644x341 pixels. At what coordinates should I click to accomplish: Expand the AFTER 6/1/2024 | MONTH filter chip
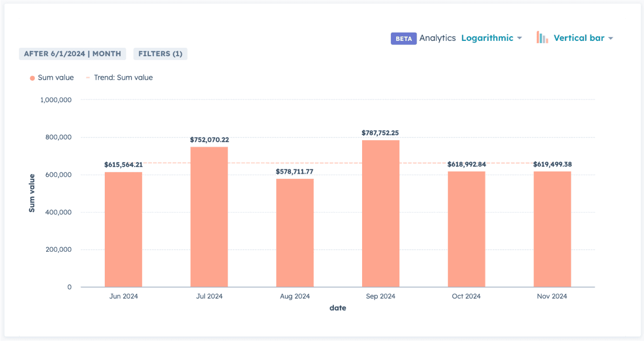72,54
